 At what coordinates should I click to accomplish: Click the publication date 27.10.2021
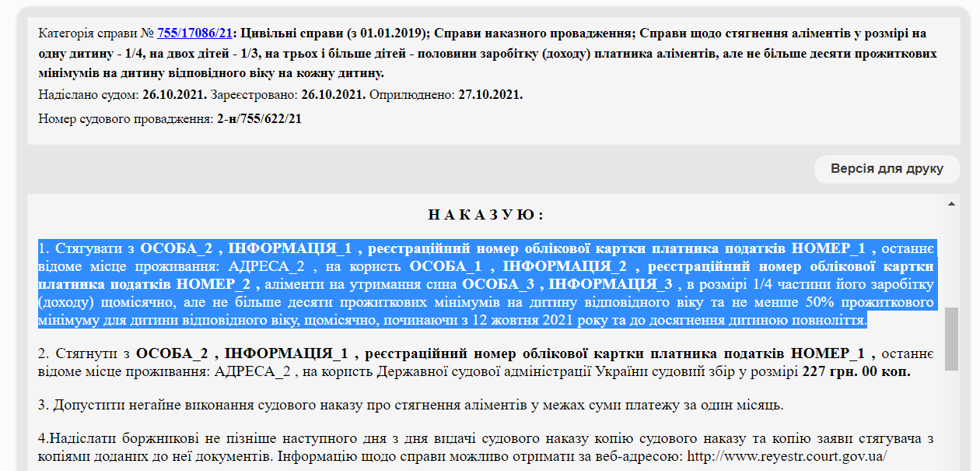click(x=491, y=95)
